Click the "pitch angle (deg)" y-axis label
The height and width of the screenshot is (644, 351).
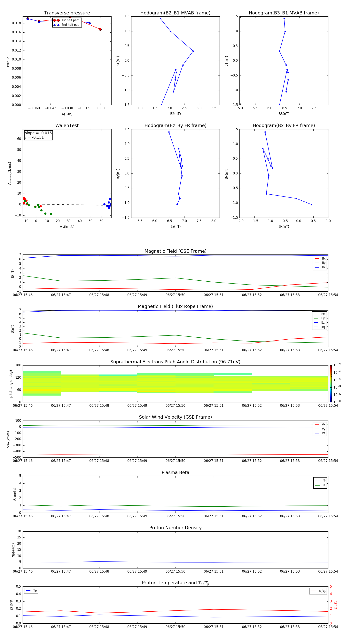(11, 384)
